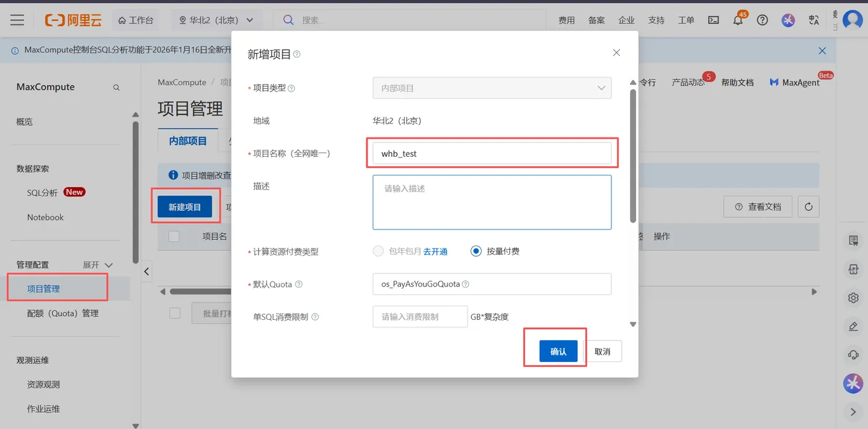Open 作业运维 in sidebar
Image resolution: width=868 pixels, height=429 pixels.
[43, 409]
